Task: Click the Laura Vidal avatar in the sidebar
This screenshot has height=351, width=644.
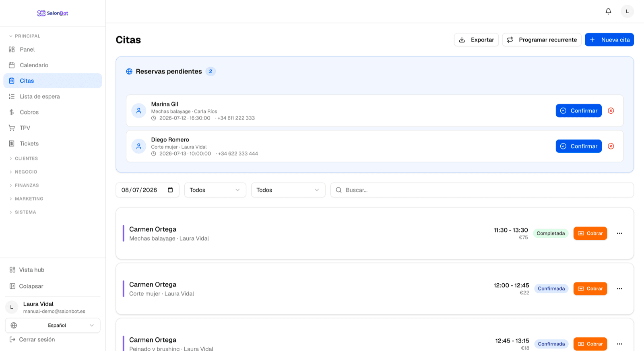Action: pos(12,307)
